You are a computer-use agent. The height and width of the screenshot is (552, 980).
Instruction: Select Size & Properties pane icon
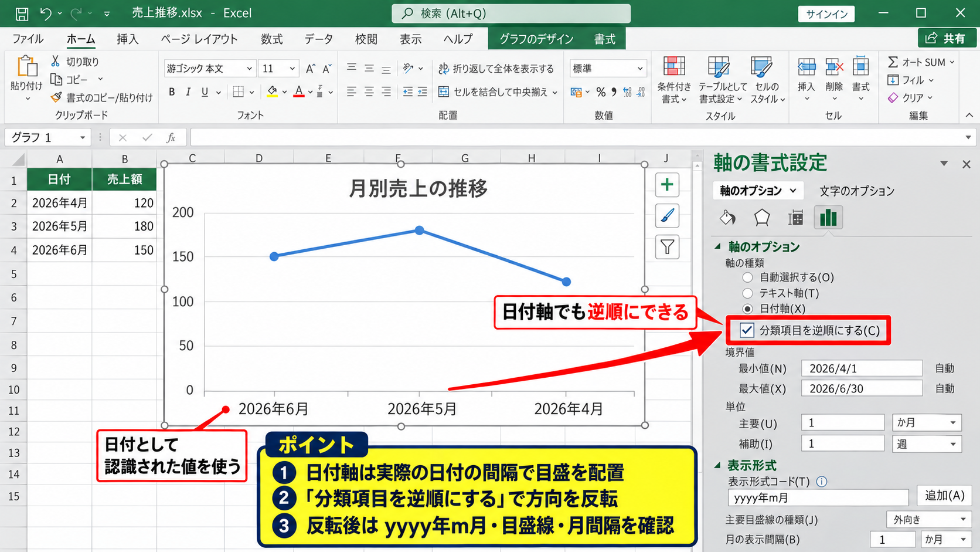pyautogui.click(x=795, y=218)
